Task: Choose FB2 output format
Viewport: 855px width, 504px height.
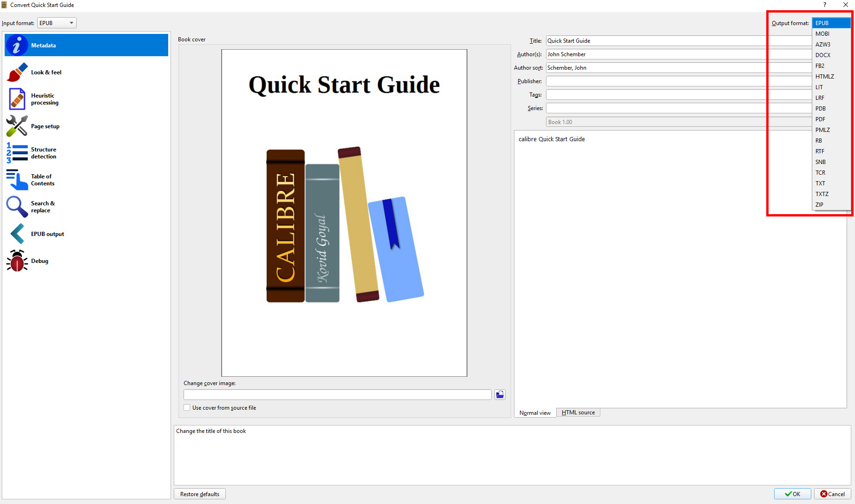Action: click(831, 65)
